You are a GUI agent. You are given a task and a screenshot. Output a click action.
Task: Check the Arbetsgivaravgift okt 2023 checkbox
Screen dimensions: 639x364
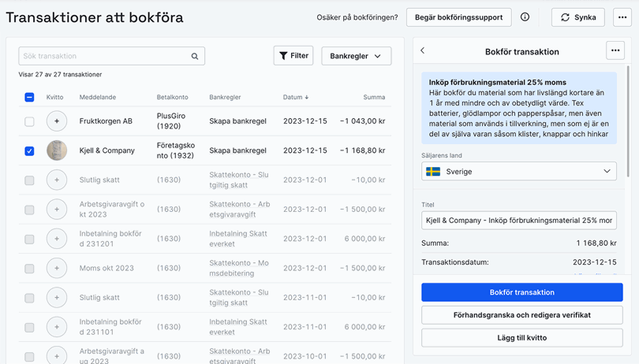coord(29,210)
